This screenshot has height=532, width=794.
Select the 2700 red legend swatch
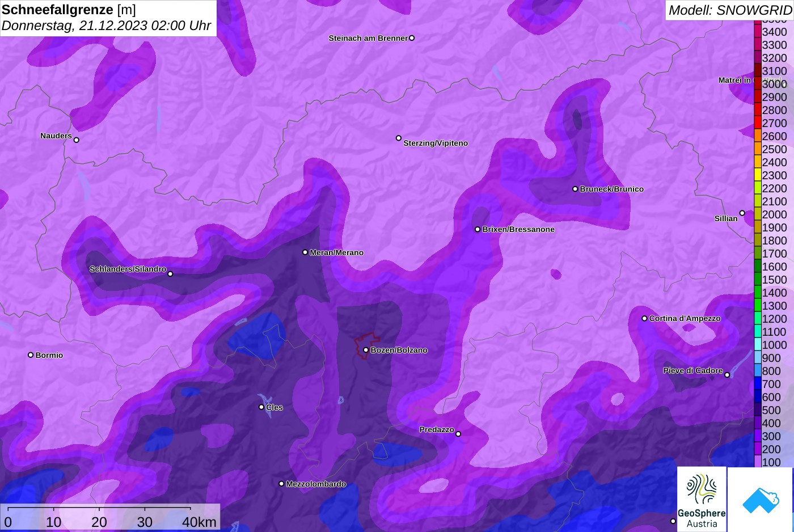click(757, 123)
